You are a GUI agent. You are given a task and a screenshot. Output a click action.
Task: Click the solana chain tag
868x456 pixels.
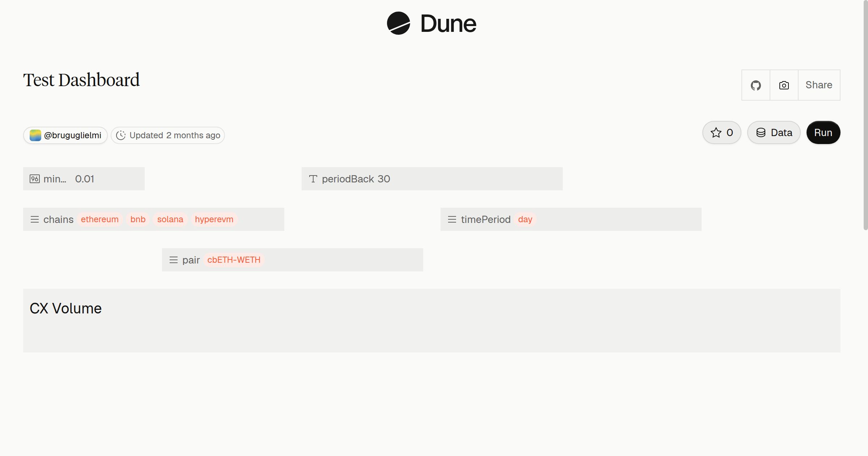170,219
